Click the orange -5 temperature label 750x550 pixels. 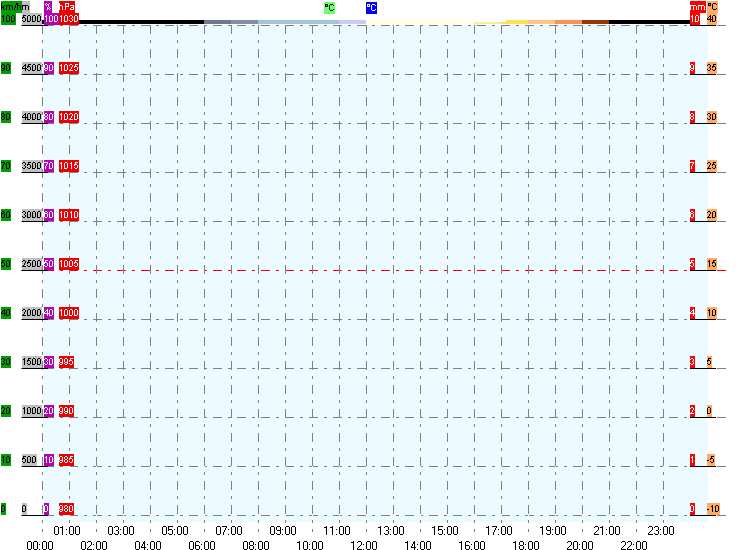pyautogui.click(x=711, y=460)
